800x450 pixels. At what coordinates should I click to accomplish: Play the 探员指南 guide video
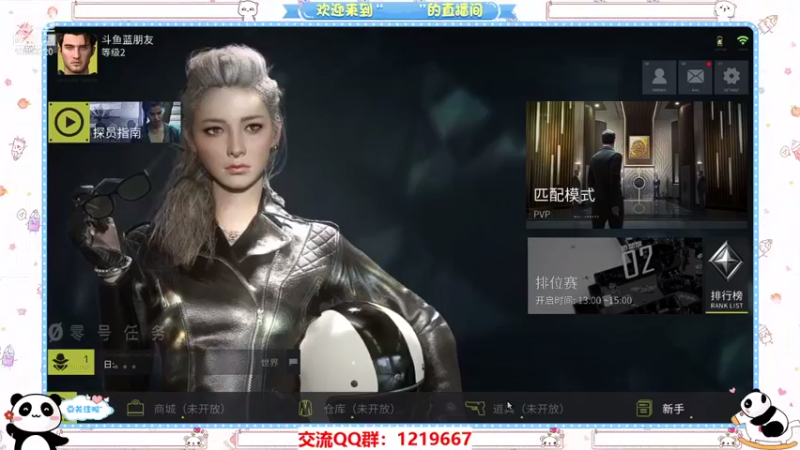[x=69, y=122]
